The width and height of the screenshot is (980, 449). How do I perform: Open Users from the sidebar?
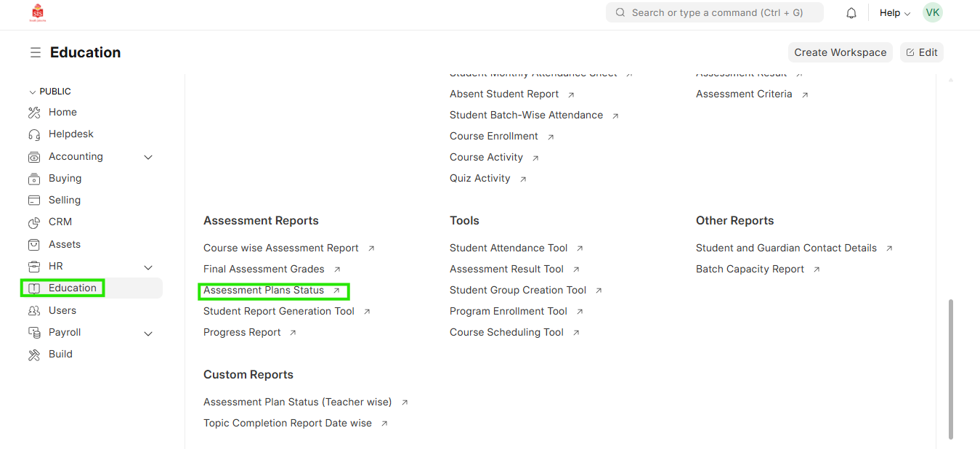pos(62,310)
